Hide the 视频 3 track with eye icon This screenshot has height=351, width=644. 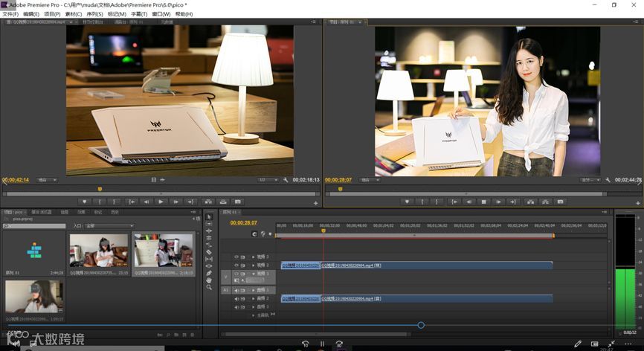click(x=236, y=257)
